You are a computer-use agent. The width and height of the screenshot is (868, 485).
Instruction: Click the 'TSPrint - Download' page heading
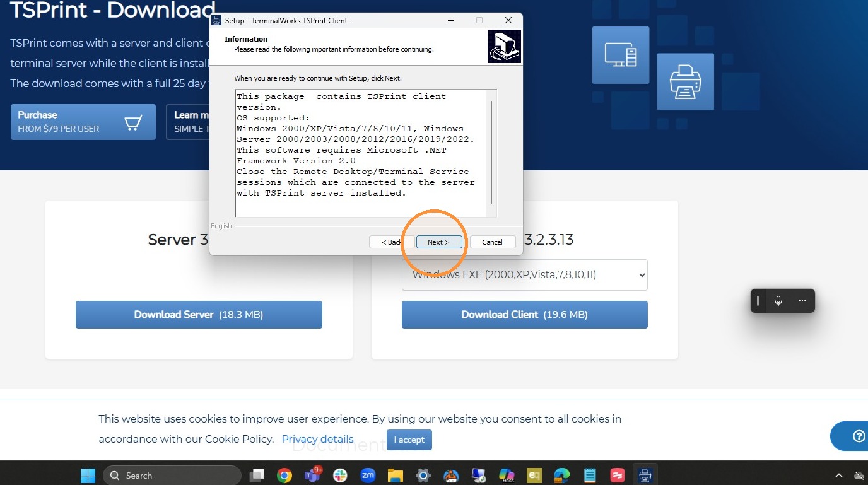[x=113, y=10]
